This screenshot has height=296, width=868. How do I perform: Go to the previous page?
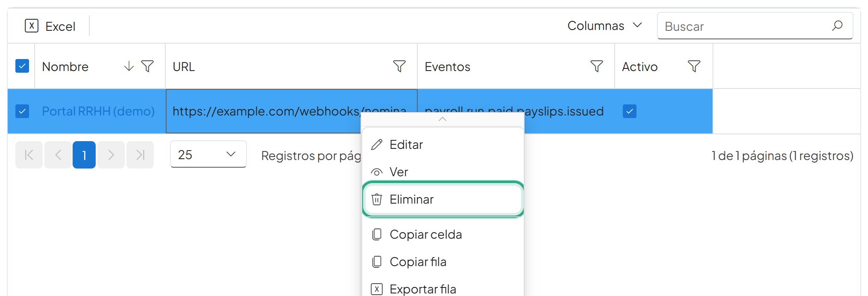point(58,155)
